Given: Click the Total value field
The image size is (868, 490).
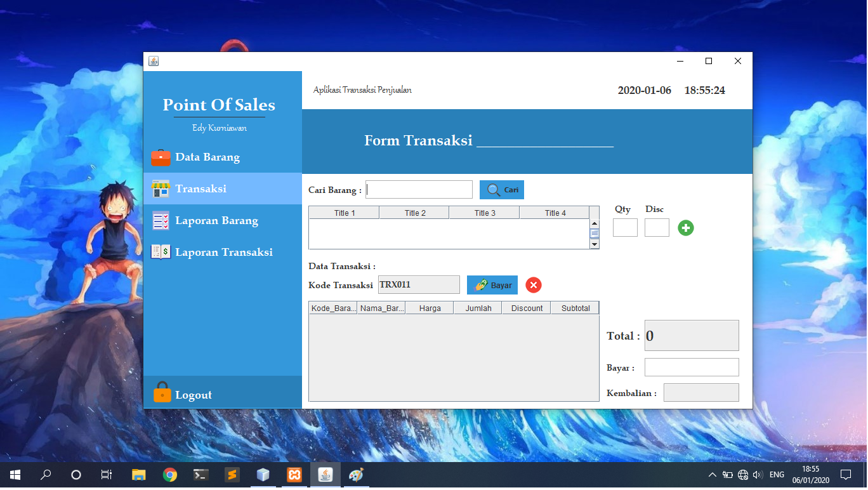Looking at the screenshot, I should click(692, 336).
